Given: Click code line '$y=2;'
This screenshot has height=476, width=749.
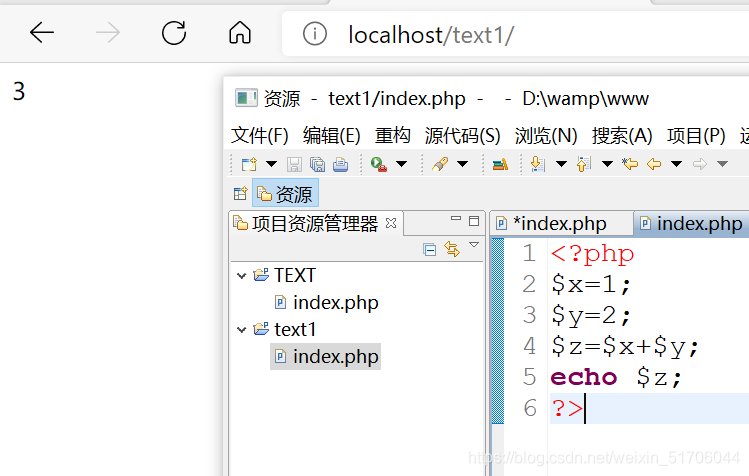Looking at the screenshot, I should pyautogui.click(x=591, y=315).
